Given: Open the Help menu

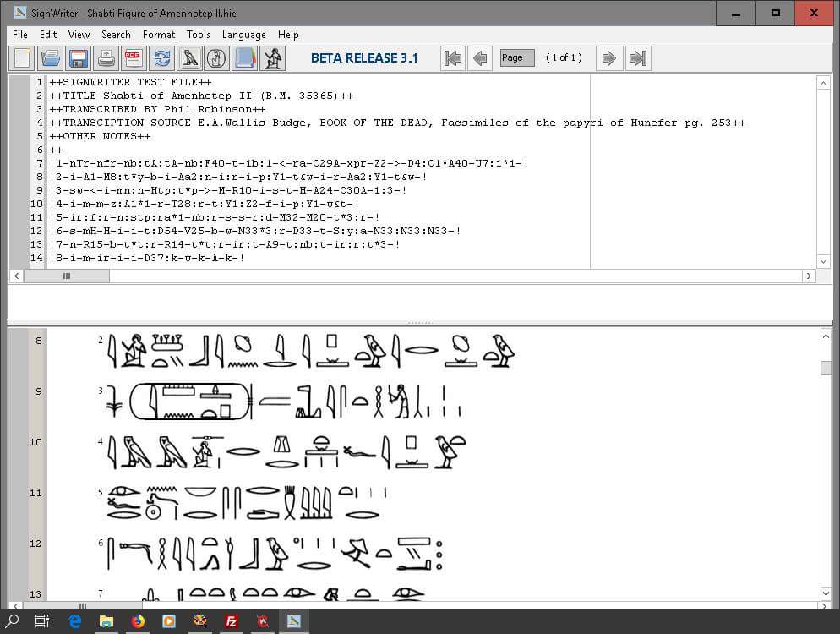Looking at the screenshot, I should (288, 35).
